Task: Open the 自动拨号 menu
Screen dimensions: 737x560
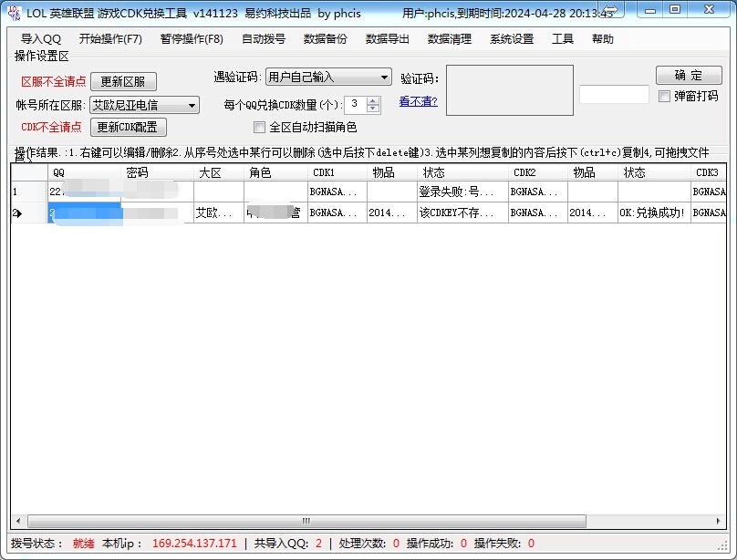Action: pyautogui.click(x=264, y=39)
